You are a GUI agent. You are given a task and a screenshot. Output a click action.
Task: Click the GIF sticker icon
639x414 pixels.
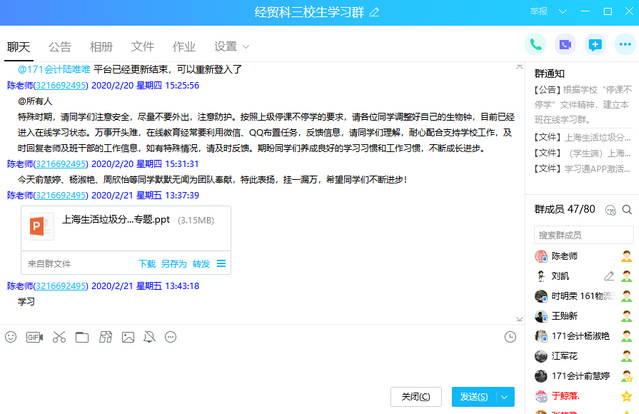click(34, 337)
